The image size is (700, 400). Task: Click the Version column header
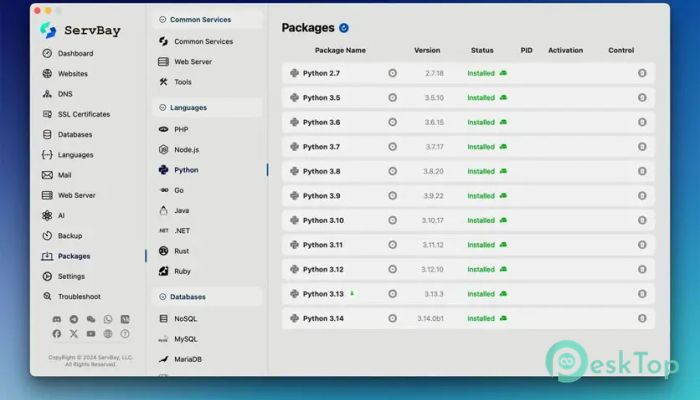click(427, 50)
